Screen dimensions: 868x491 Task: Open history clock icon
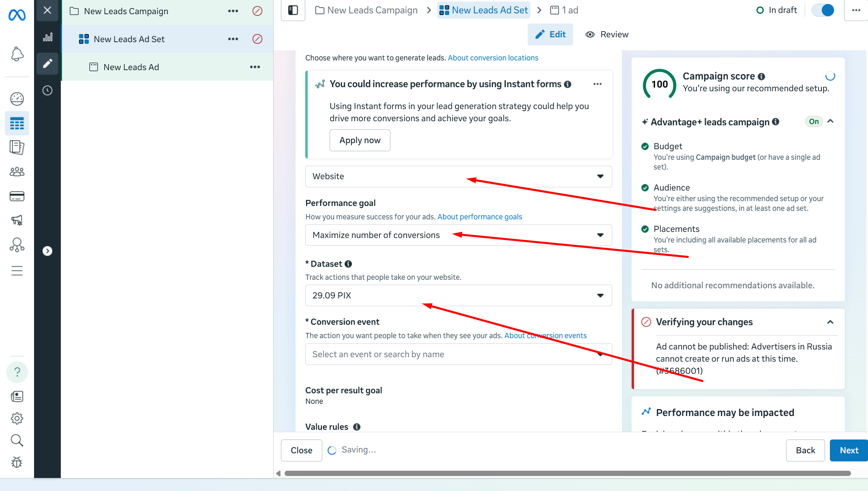point(47,90)
